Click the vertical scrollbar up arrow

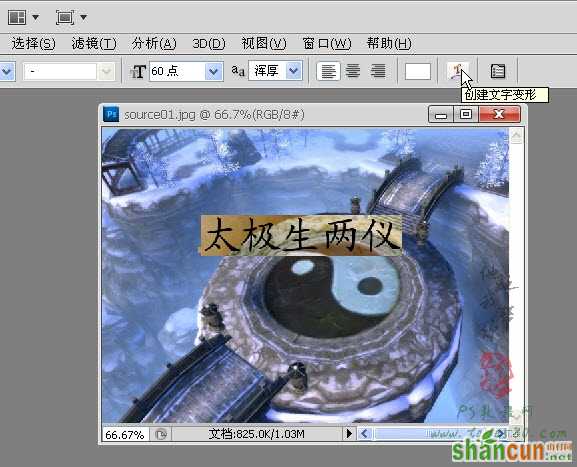pyautogui.click(x=516, y=137)
